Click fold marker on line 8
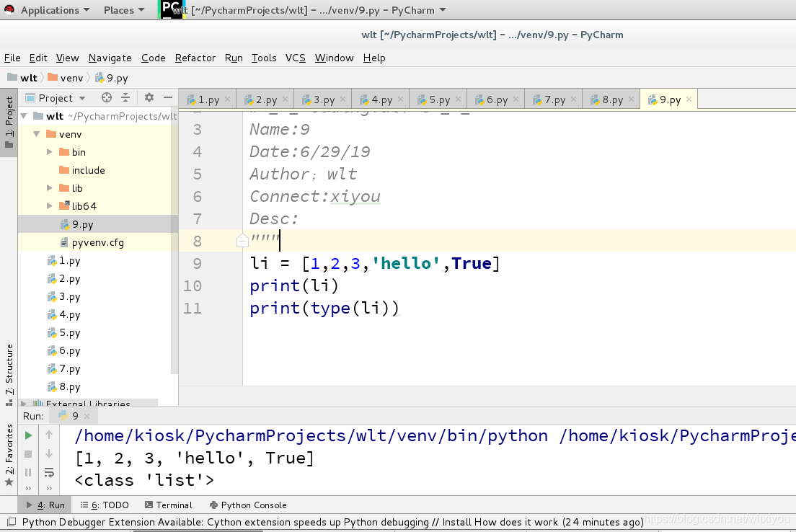Viewport: 796px width, 532px height. coord(242,241)
